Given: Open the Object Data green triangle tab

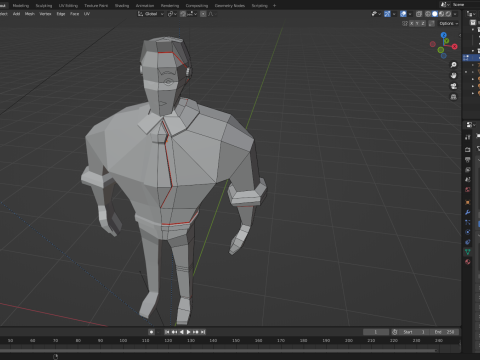Looking at the screenshot, I should click(468, 252).
